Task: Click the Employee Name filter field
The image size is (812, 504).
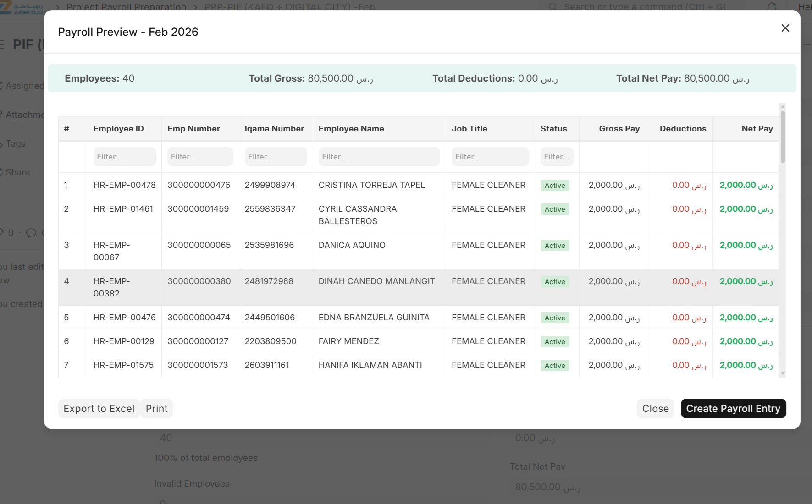Action: [379, 157]
